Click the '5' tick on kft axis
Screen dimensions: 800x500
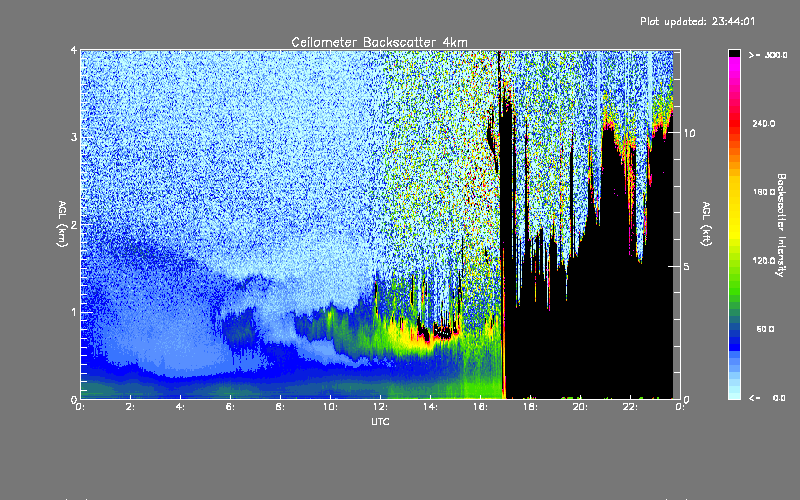click(x=687, y=266)
